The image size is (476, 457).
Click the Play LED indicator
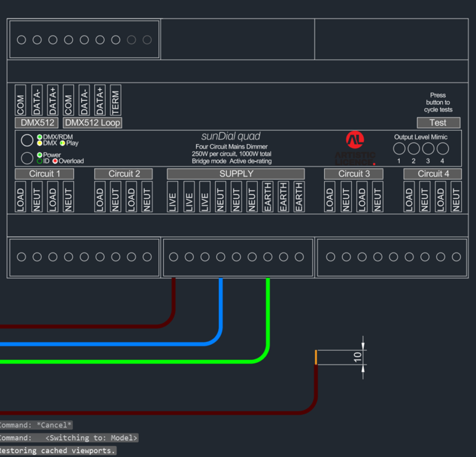pyautogui.click(x=62, y=143)
